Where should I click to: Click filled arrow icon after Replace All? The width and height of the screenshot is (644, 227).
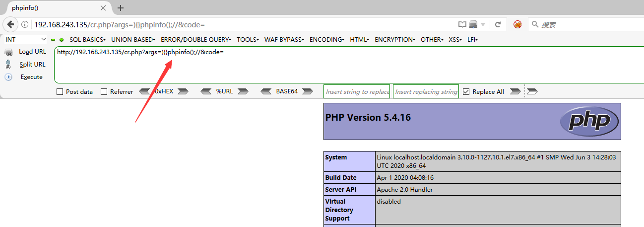tap(515, 91)
